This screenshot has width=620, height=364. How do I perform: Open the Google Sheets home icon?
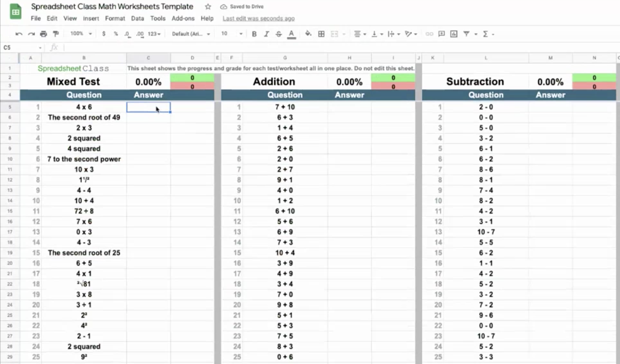click(x=16, y=12)
